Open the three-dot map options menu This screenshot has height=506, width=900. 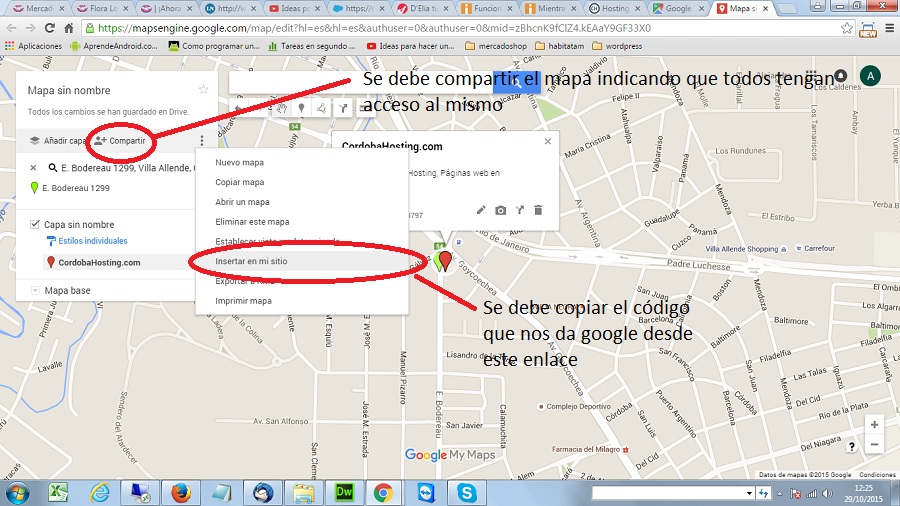(x=201, y=141)
